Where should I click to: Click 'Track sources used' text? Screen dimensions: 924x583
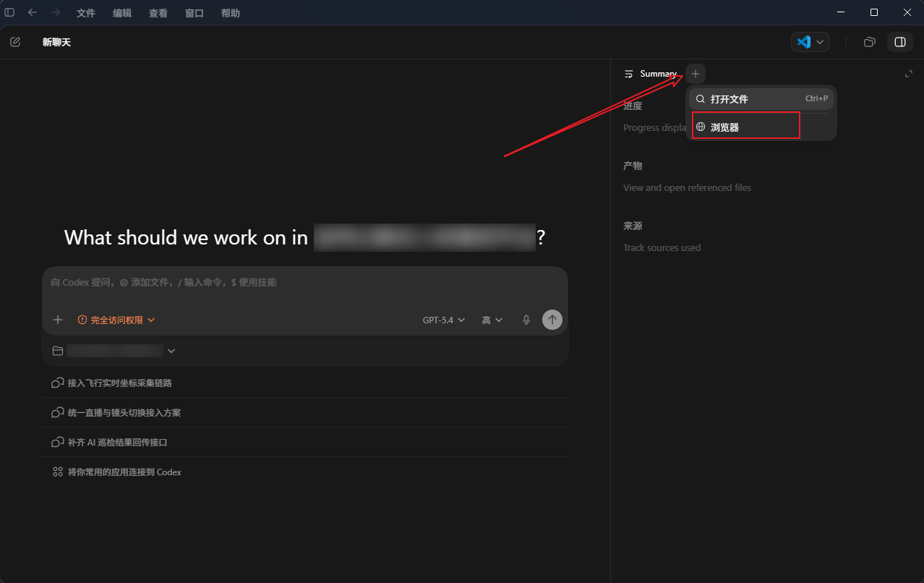pos(662,247)
